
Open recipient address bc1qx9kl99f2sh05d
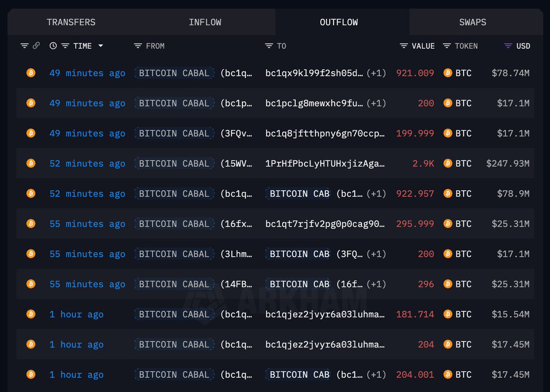coord(314,73)
